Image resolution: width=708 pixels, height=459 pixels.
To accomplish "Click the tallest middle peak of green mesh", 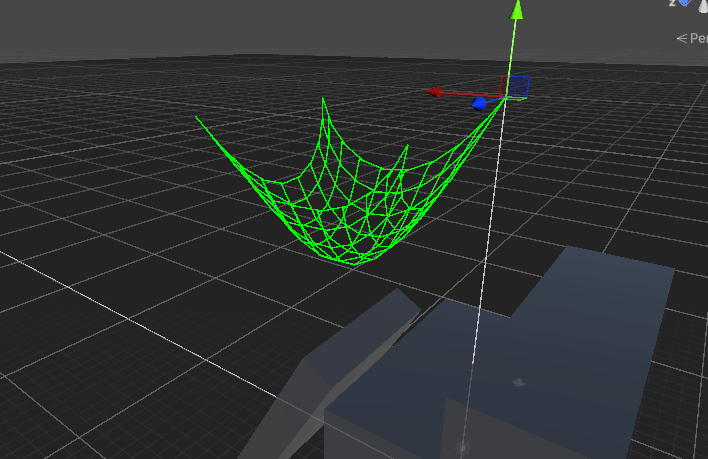I will (x=323, y=99).
